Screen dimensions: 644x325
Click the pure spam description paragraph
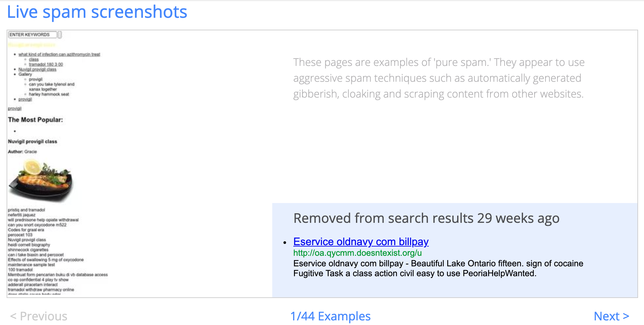click(x=439, y=78)
